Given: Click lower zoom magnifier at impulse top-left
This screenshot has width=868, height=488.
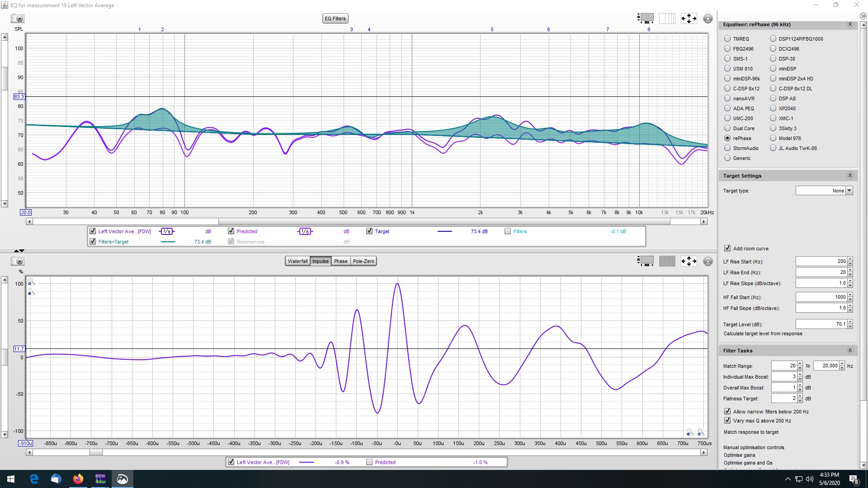Looking at the screenshot, I should click(31, 293).
